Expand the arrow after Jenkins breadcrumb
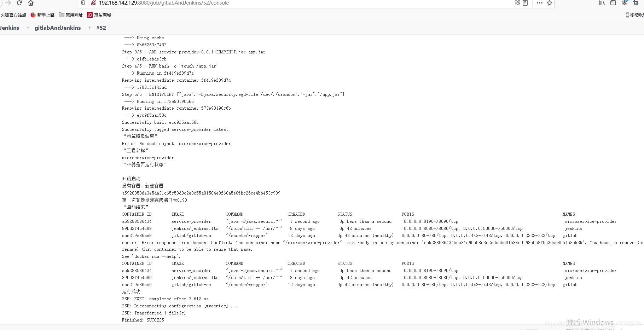 click(x=28, y=28)
